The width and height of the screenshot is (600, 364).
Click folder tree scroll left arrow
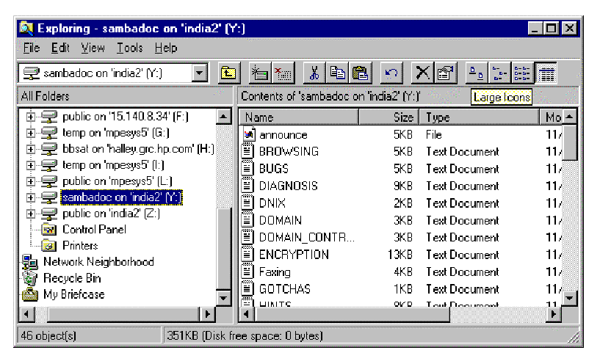(x=26, y=314)
